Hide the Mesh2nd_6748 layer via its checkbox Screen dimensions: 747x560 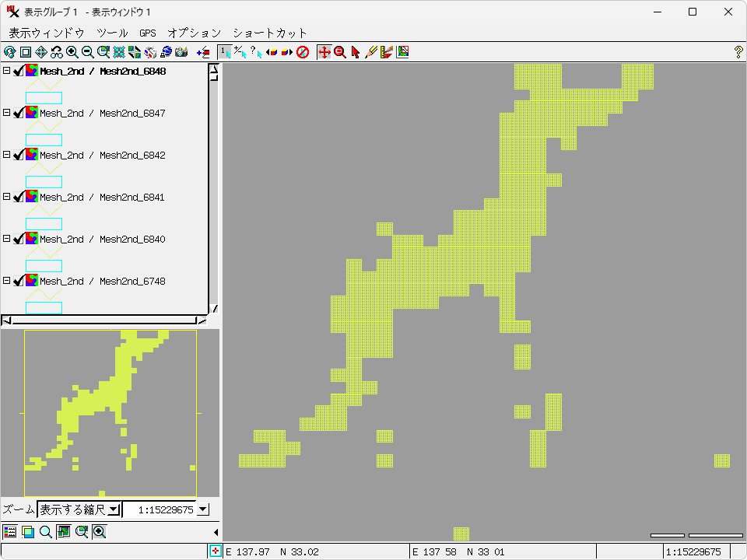[x=19, y=281]
